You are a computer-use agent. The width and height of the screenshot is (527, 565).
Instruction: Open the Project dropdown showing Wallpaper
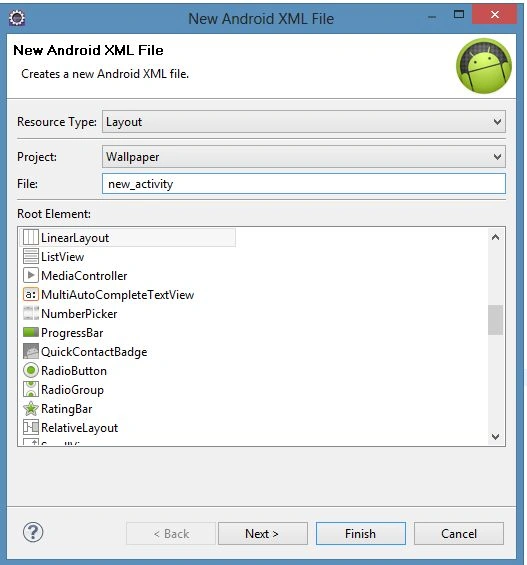coord(304,157)
